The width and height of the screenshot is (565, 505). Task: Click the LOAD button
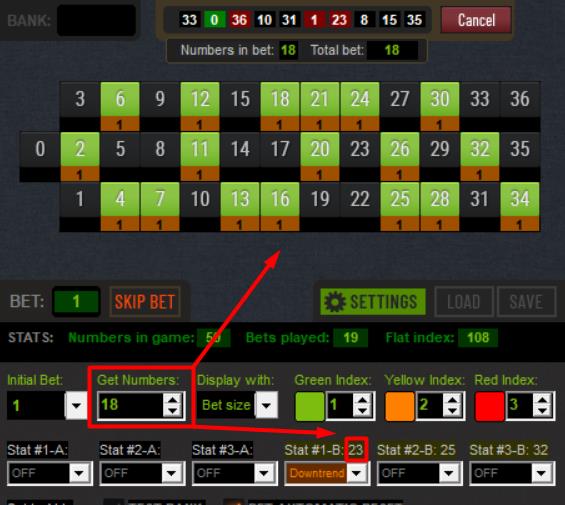464,302
